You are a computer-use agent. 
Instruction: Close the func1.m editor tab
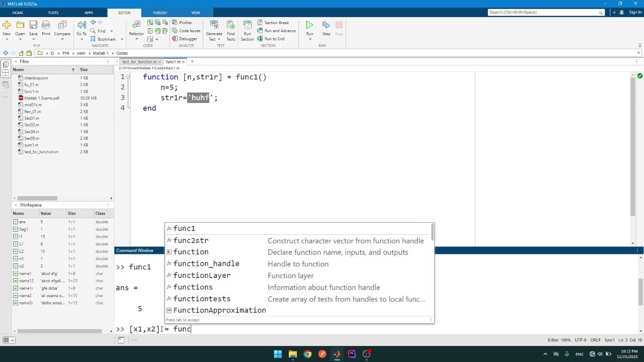point(184,62)
